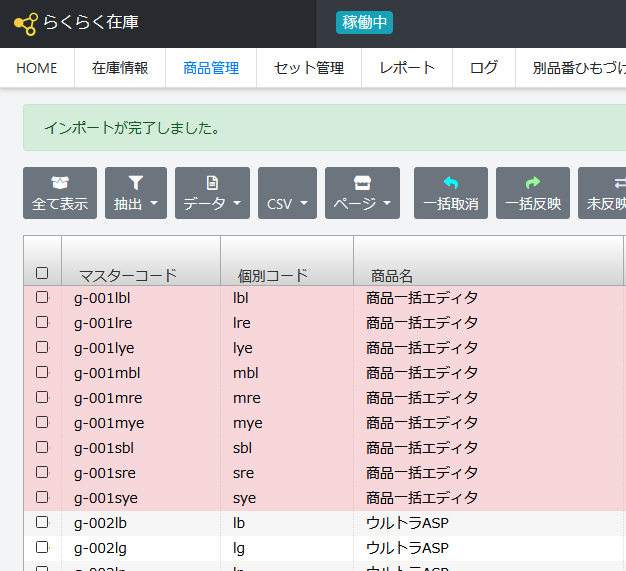Click individual code mye
This screenshot has height=571, width=626.
[248, 423]
